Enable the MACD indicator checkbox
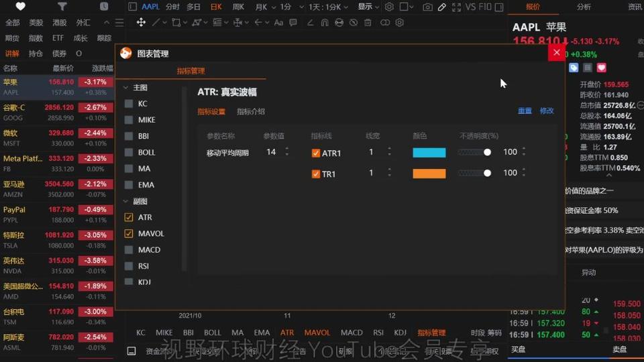 [129, 249]
